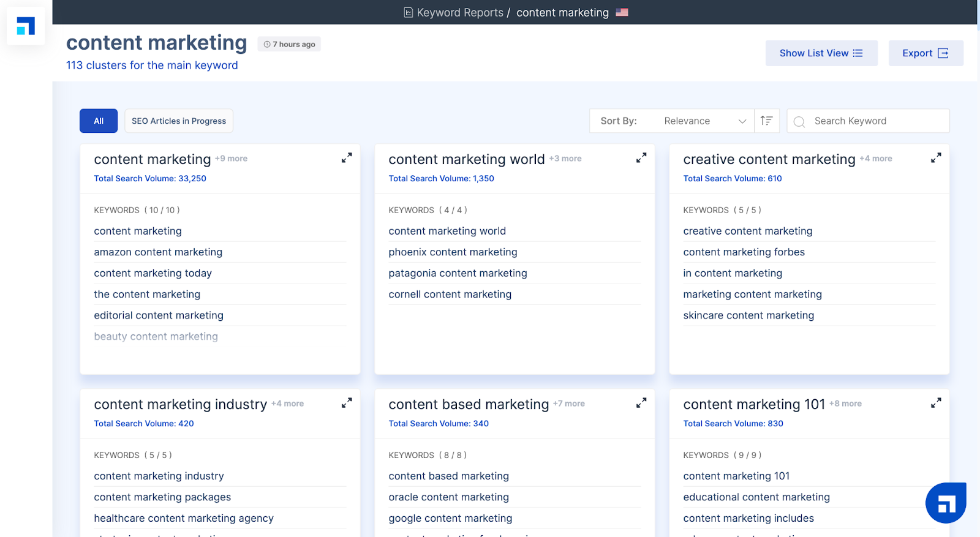Expand the content marketing 101 cluster card
This screenshot has width=980, height=537.
[936, 403]
